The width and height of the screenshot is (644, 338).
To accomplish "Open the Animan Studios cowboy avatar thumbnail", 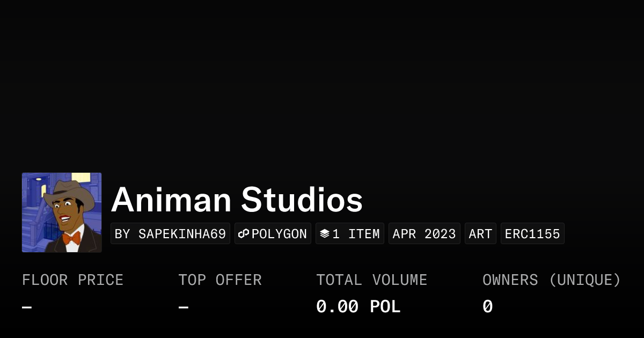I will (x=62, y=212).
